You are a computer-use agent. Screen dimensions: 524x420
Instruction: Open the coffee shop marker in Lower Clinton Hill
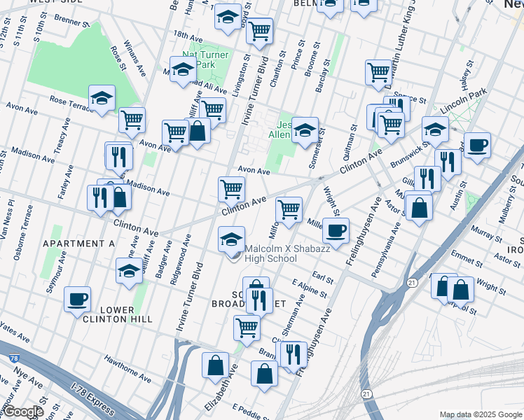pos(78,300)
